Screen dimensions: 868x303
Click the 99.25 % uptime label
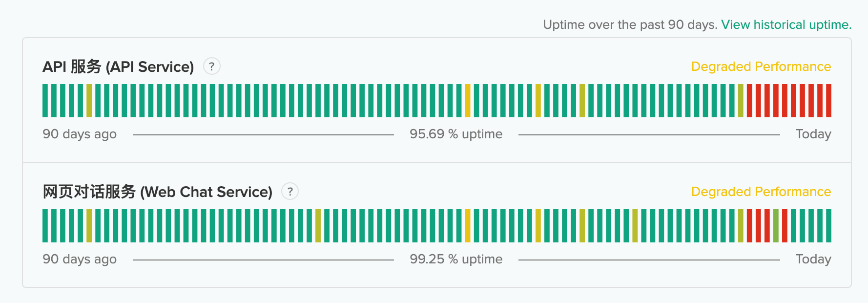456,259
